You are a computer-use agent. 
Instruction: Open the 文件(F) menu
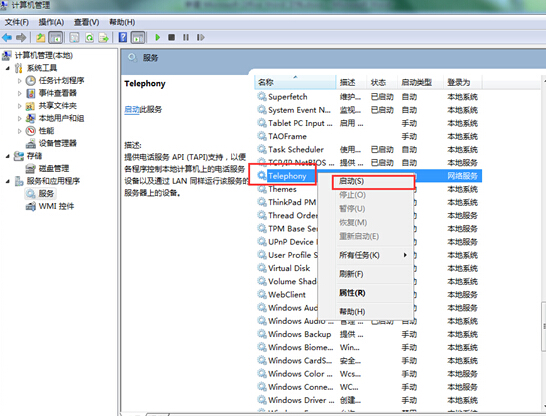click(16, 22)
